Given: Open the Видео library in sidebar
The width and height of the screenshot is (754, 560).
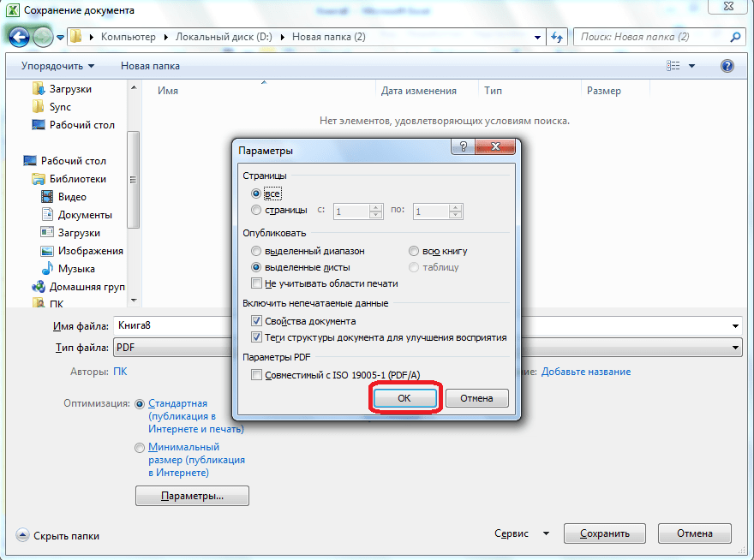Looking at the screenshot, I should [72, 197].
